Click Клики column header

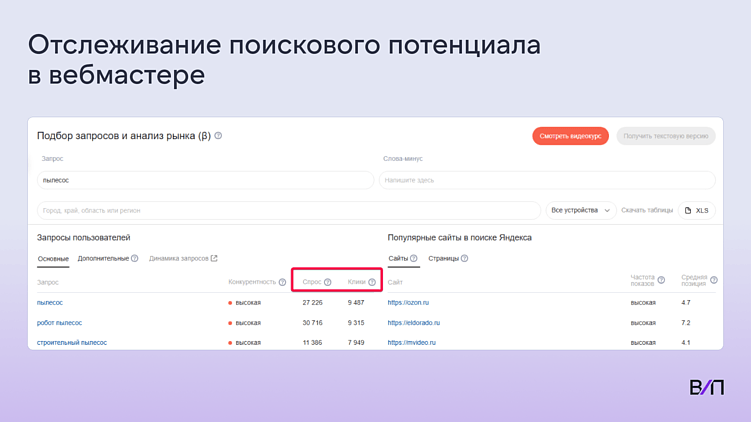357,282
